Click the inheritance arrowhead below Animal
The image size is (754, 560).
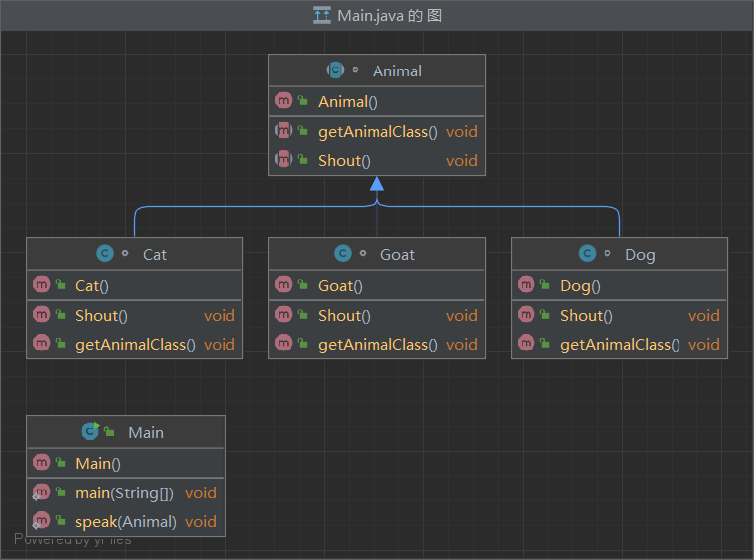[377, 184]
